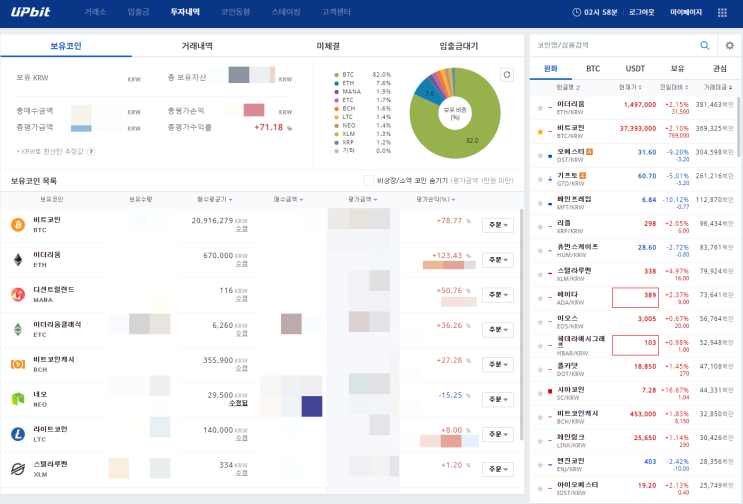
Task: Open 고객센터 in top navigation
Action: pos(336,12)
